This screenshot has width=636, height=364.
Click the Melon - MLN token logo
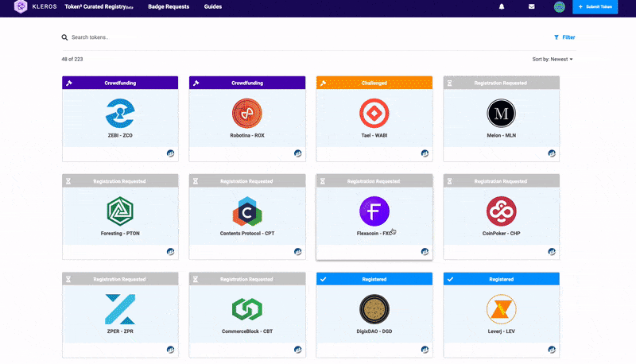coord(502,113)
